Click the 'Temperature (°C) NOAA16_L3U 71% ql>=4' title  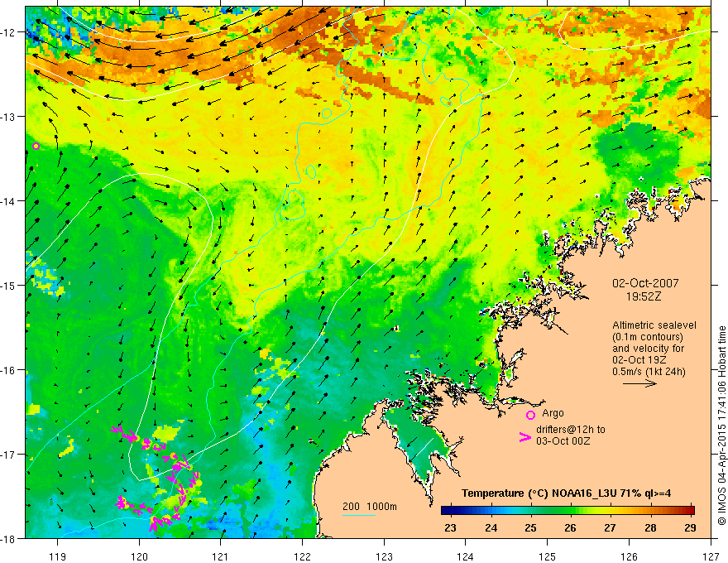[566, 493]
